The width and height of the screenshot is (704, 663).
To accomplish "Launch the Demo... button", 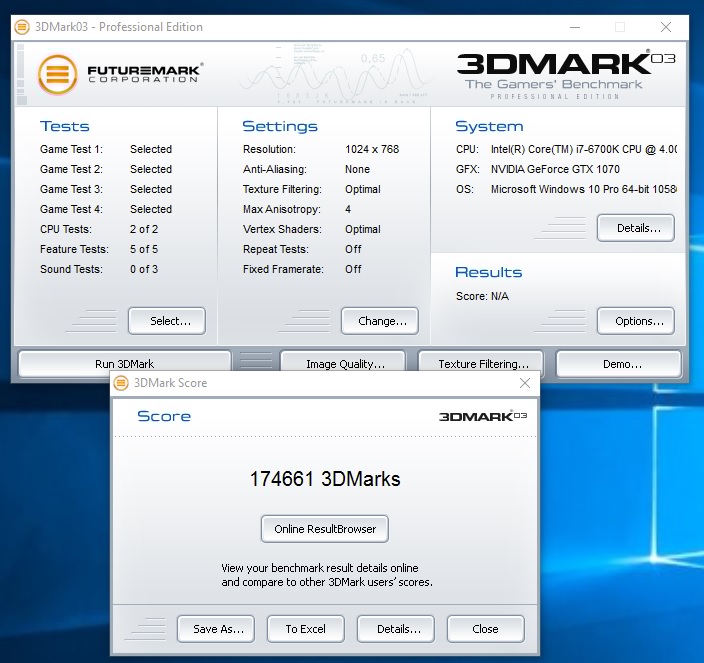I will point(619,363).
